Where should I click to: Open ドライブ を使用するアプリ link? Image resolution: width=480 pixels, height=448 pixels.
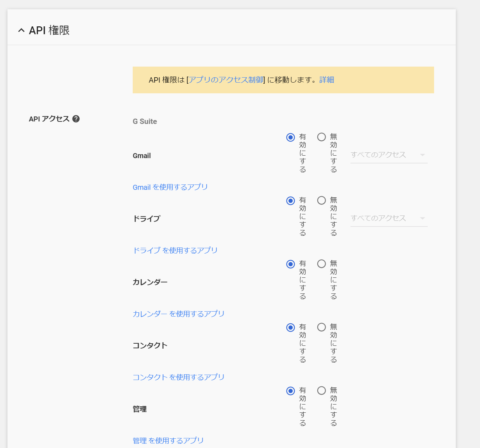point(175,251)
